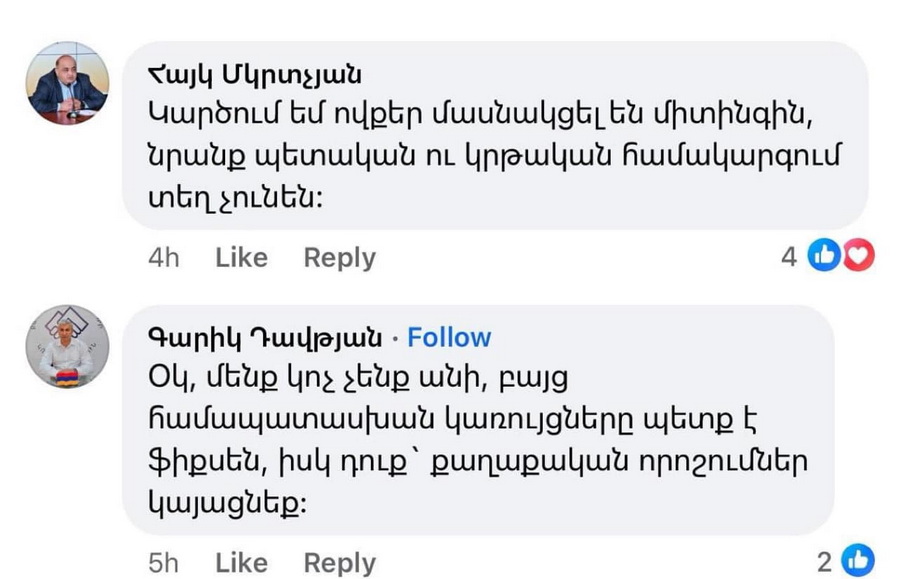Like the comment posted 4h ago
Screen dimensions: 900x579
241,258
